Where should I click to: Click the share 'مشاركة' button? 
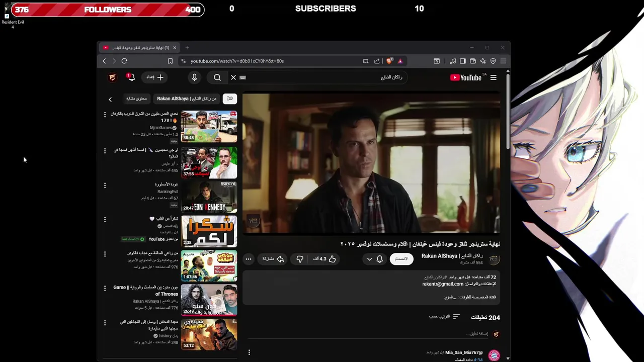pyautogui.click(x=273, y=259)
